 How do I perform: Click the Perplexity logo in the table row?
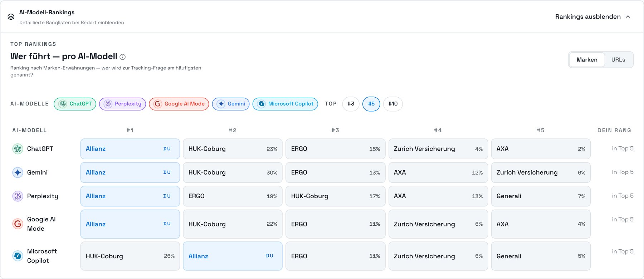point(18,196)
